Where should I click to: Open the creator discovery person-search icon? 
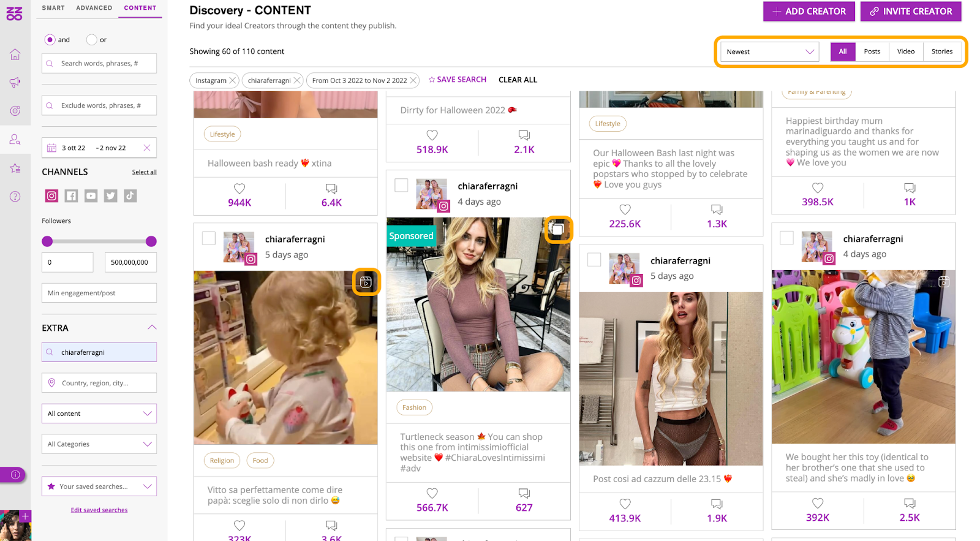pos(15,140)
